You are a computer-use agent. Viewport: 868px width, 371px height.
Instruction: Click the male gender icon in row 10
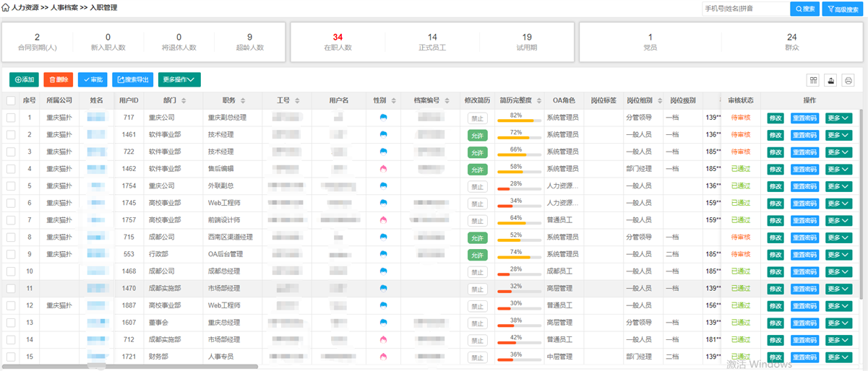coord(384,271)
